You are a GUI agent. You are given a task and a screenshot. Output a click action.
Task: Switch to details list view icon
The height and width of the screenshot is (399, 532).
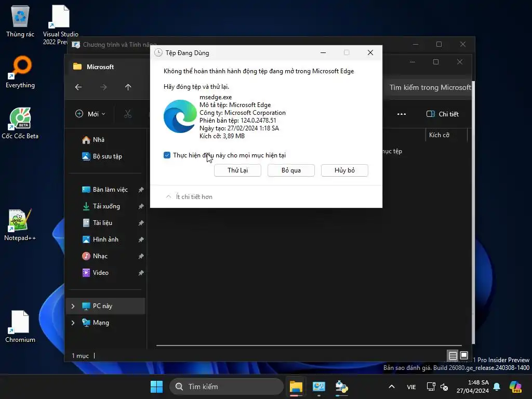(x=453, y=355)
